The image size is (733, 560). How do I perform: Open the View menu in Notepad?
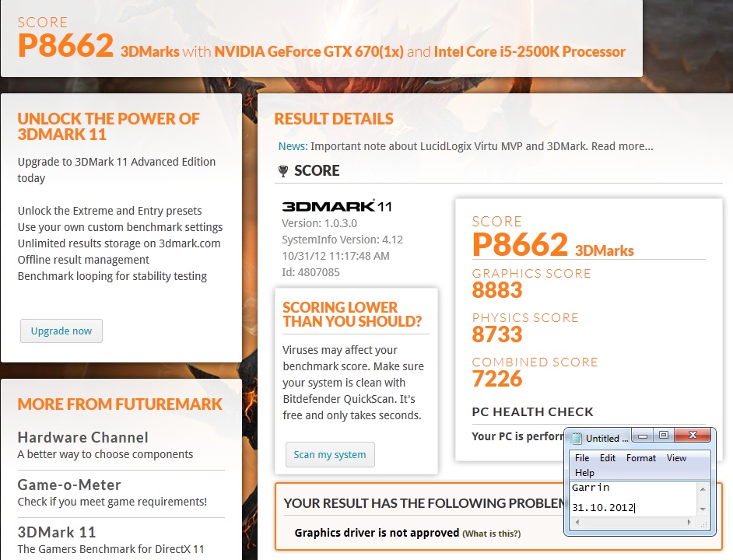676,458
